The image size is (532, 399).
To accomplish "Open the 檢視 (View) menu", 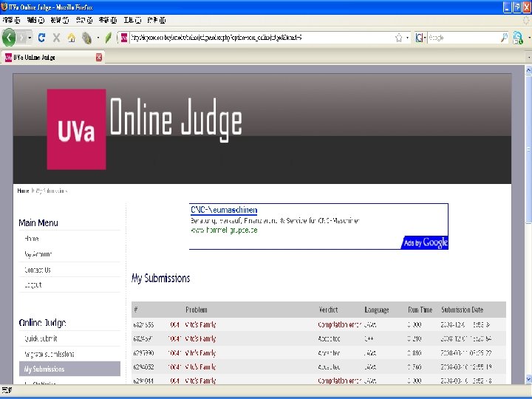I will tap(60, 21).
